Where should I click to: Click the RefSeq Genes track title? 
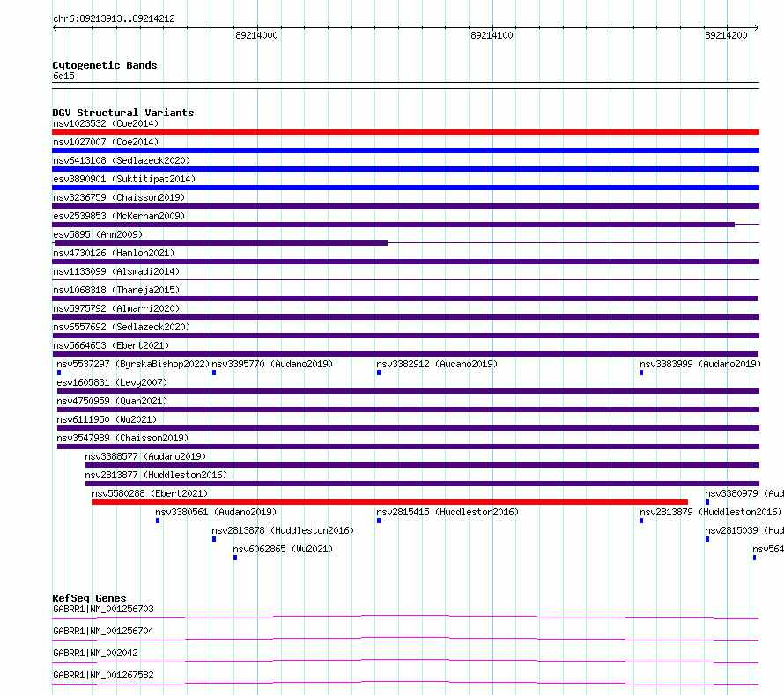pos(89,598)
